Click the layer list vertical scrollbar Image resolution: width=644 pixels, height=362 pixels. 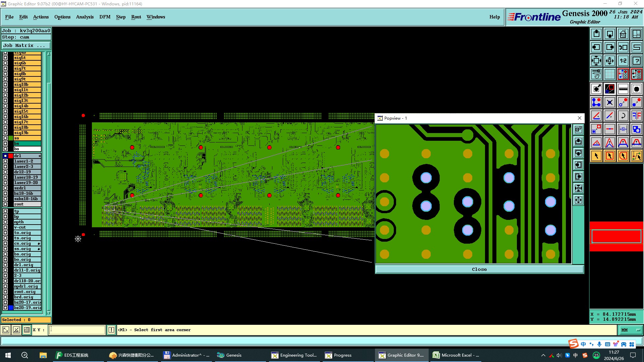pos(49,183)
